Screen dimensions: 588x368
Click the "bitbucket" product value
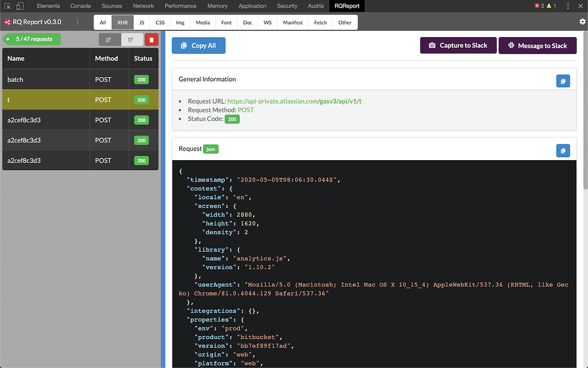point(258,337)
